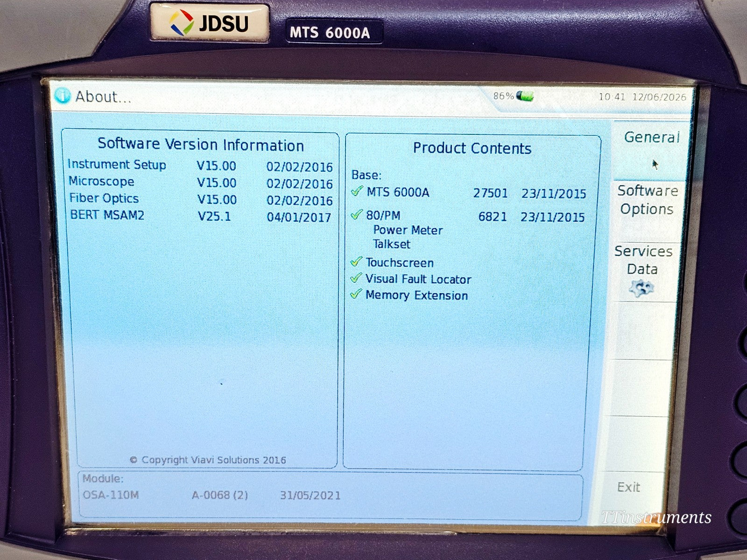747x560 pixels.
Task: Click the About... title text
Action: pyautogui.click(x=103, y=97)
